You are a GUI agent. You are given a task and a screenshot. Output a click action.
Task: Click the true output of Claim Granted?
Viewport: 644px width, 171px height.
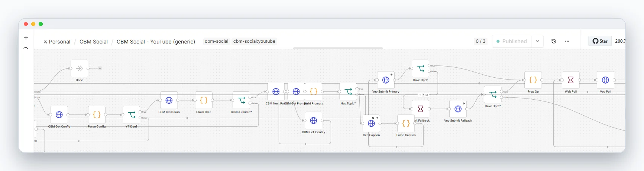(x=250, y=97)
